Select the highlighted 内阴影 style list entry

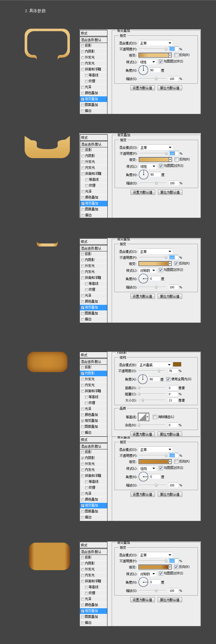[x=93, y=373]
